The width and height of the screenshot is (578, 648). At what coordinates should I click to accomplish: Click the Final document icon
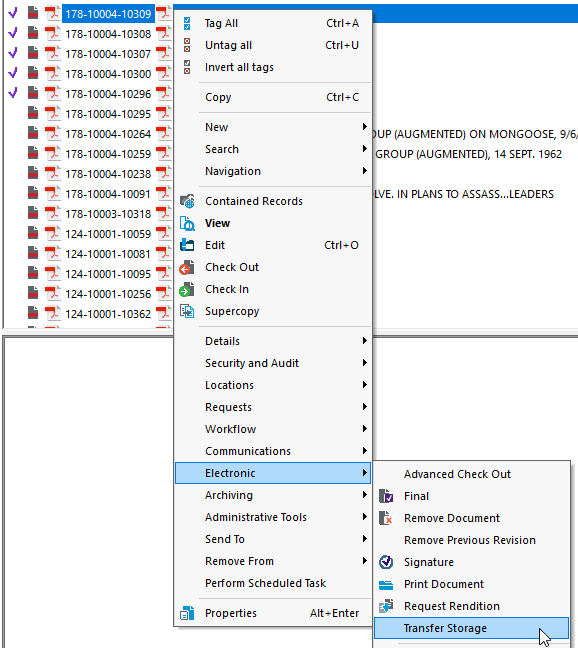click(386, 496)
